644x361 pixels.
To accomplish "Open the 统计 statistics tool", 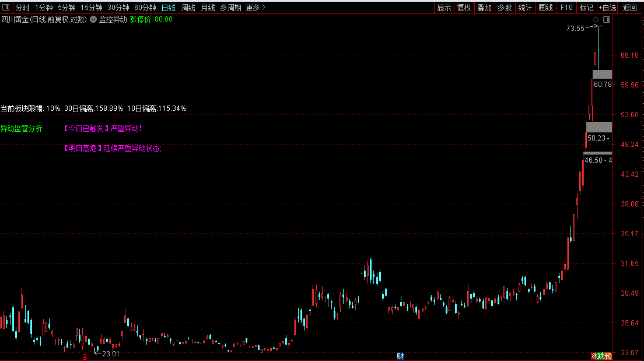I will coord(526,8).
